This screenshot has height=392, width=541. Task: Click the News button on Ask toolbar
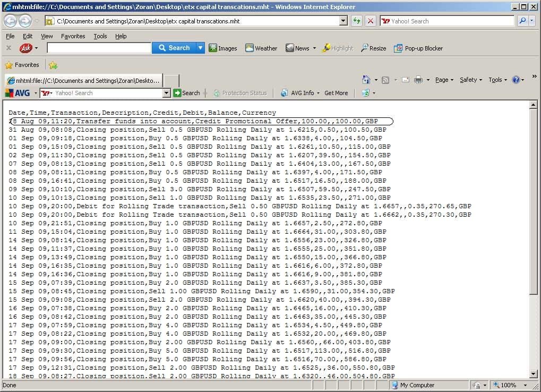[x=297, y=48]
